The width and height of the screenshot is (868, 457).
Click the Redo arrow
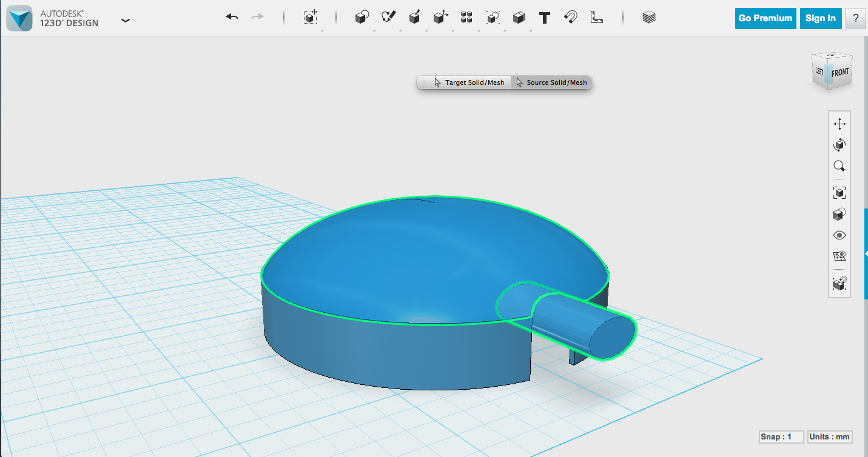258,17
